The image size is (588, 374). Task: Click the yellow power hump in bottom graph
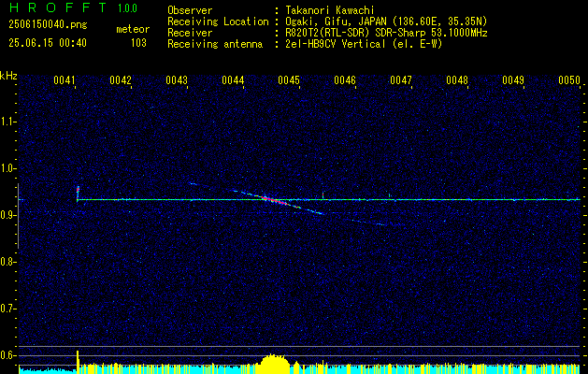tap(275, 363)
